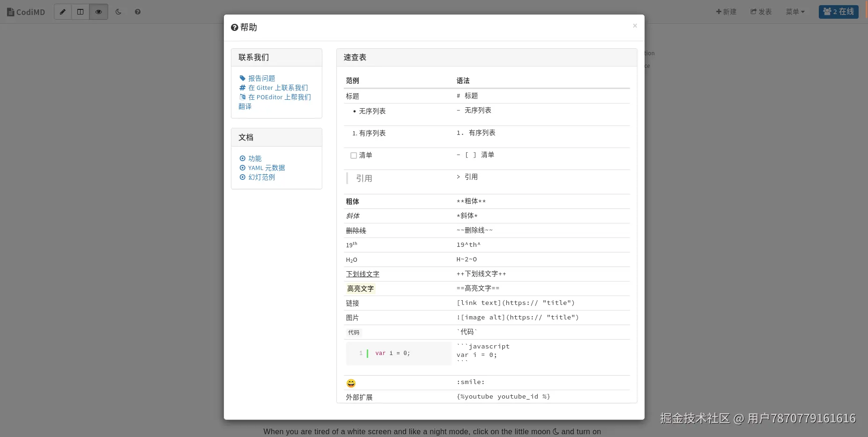The image size is (868, 437).
Task: Click the 删除线 strikethrough example
Action: (x=356, y=230)
